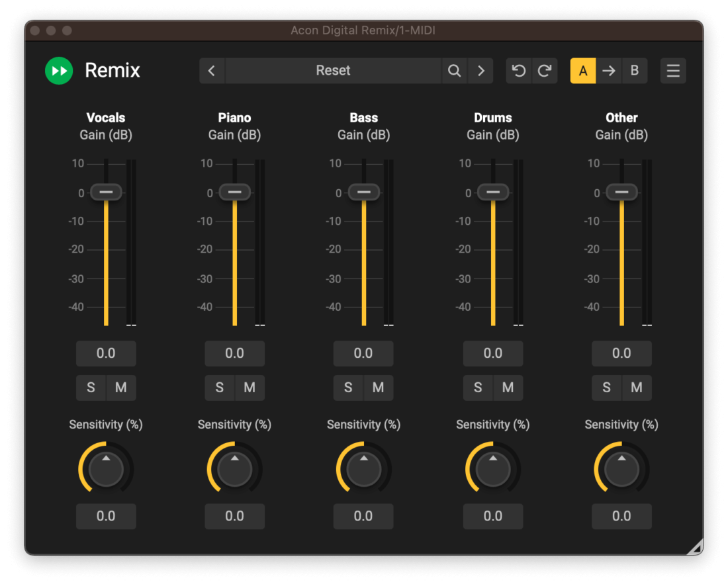Click the Drums column heading
Screen dimensions: 728x584
(x=493, y=118)
